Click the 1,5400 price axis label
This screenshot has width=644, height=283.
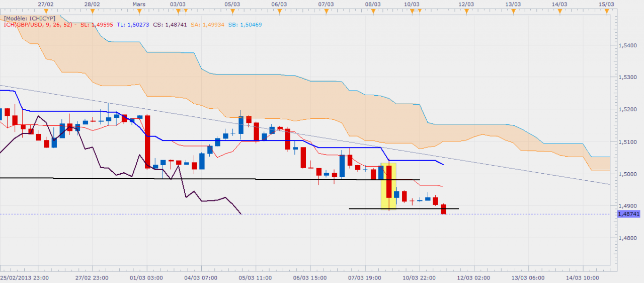click(627, 45)
